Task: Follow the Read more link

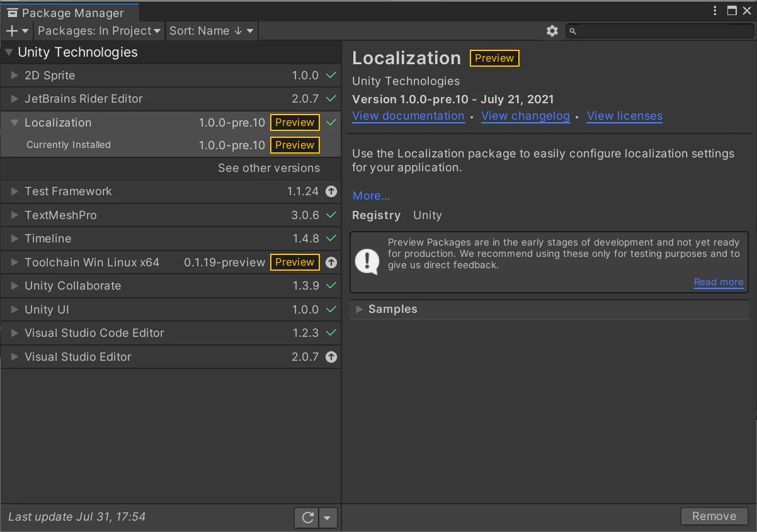Action: coord(719,282)
